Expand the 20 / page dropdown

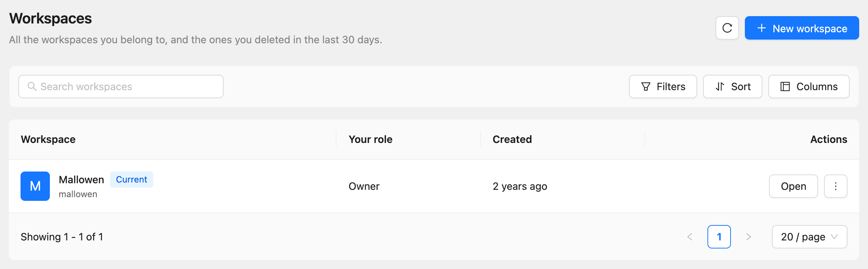(x=810, y=237)
